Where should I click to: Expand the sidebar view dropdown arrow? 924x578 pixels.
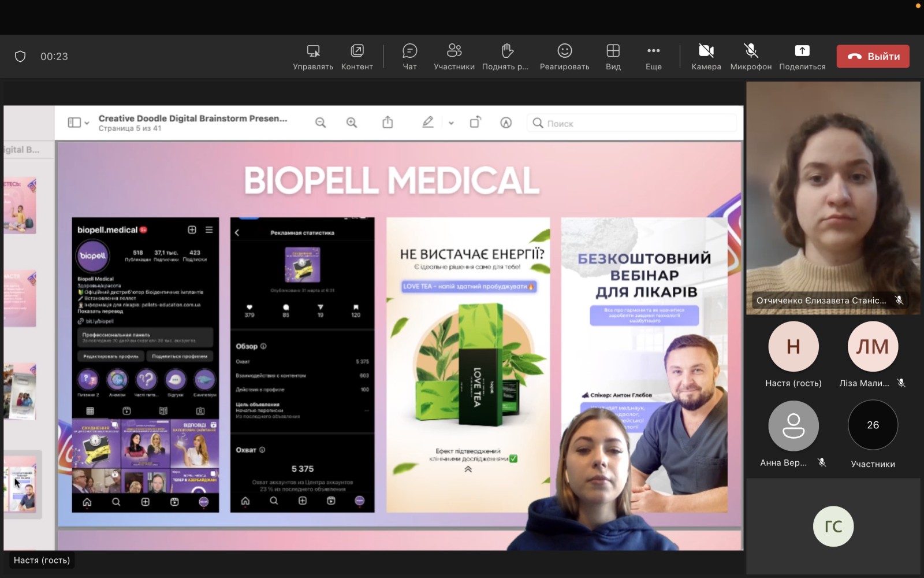[x=87, y=123]
